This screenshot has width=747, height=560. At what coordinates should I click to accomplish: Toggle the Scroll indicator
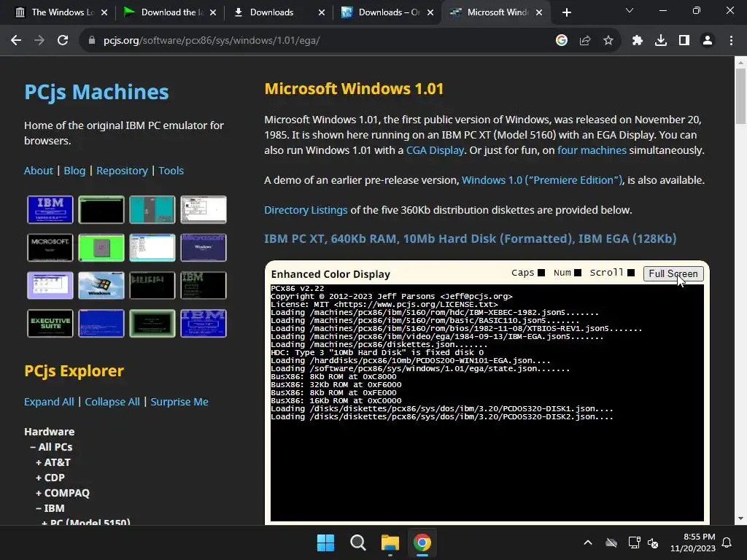pos(631,273)
